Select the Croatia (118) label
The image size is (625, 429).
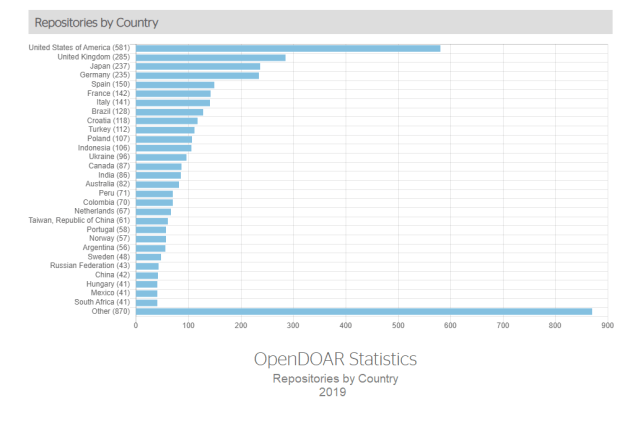[x=102, y=120]
